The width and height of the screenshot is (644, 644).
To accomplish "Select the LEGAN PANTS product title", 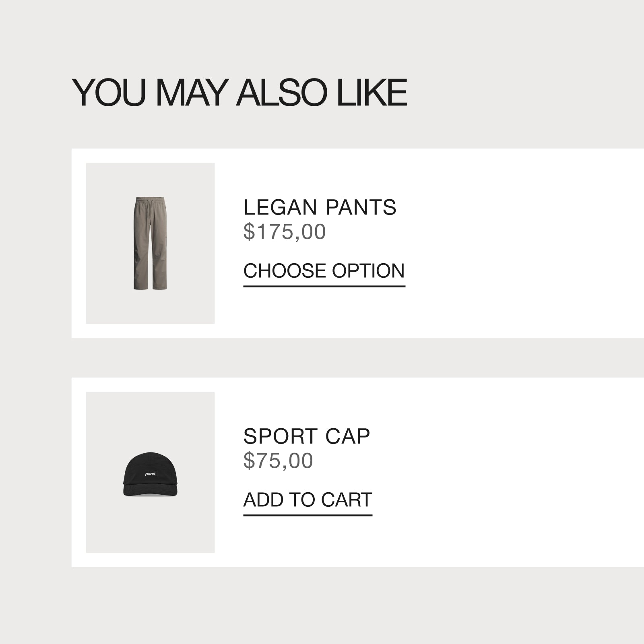I will pyautogui.click(x=320, y=207).
